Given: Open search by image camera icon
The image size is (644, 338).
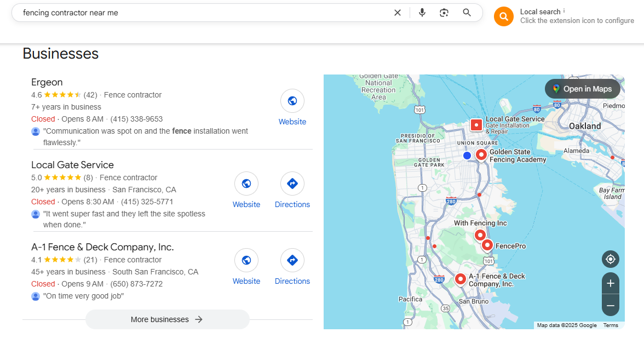Looking at the screenshot, I should (x=444, y=13).
